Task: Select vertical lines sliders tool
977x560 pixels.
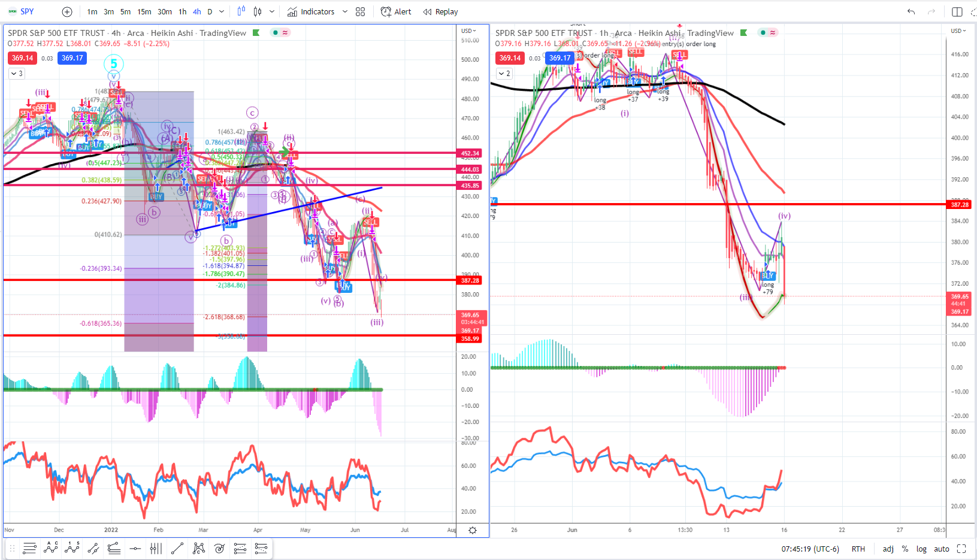Action: pos(156,548)
